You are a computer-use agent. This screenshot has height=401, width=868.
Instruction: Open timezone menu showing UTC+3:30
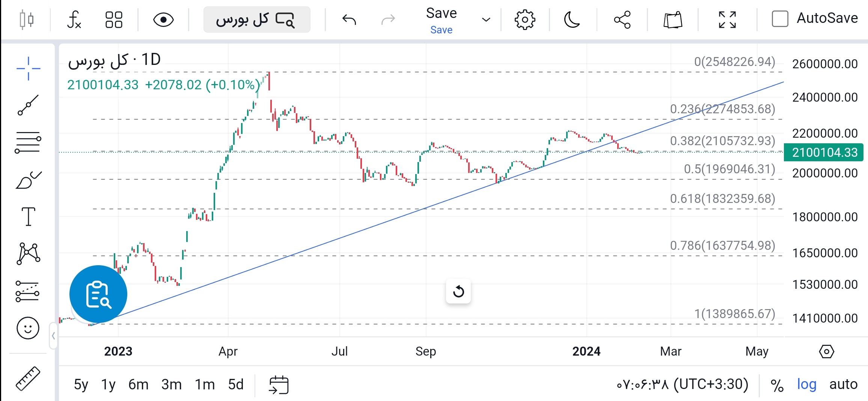682,384
